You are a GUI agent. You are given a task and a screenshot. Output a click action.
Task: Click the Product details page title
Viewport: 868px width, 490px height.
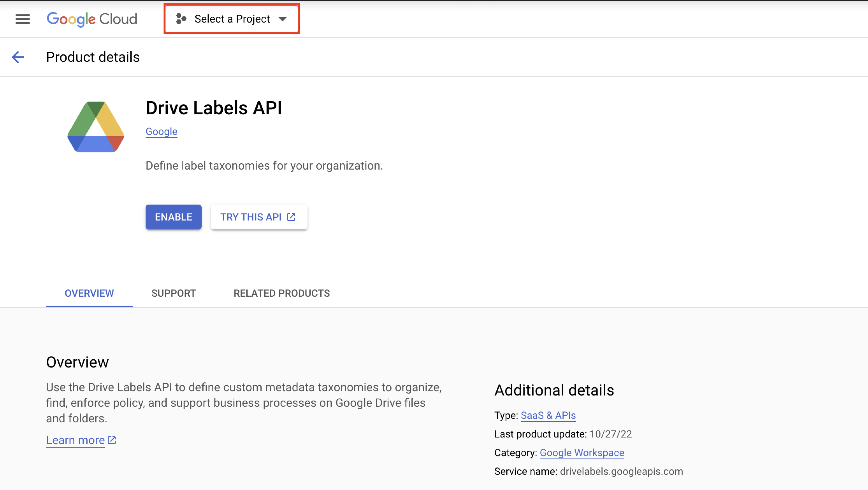pyautogui.click(x=93, y=57)
